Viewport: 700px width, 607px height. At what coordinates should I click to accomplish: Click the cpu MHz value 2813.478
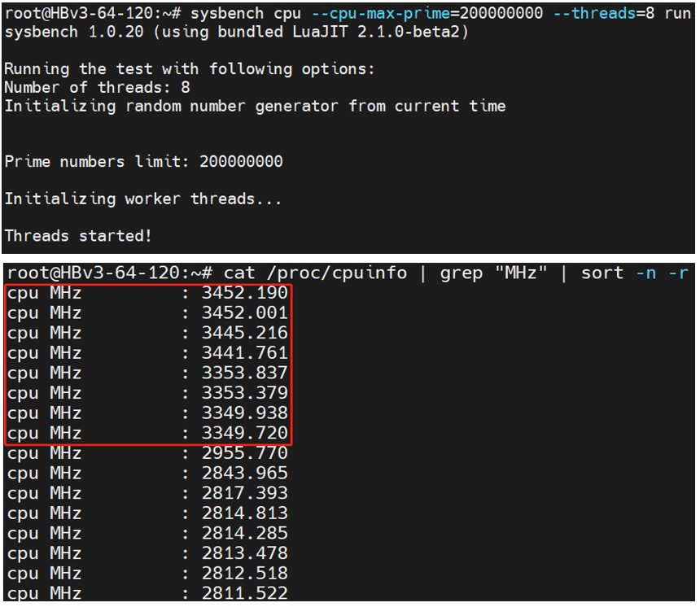245,553
